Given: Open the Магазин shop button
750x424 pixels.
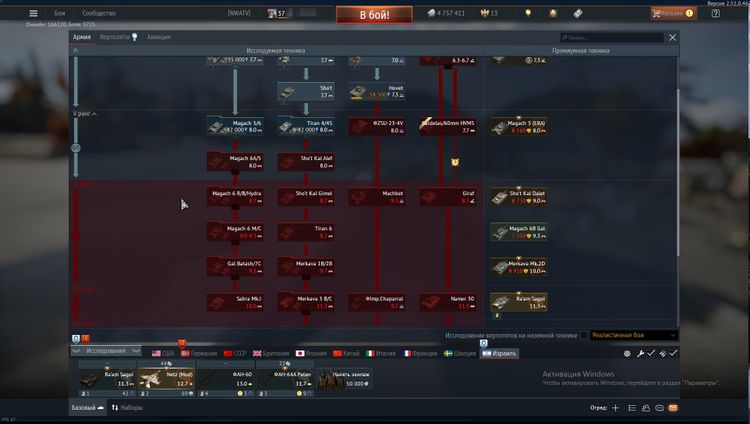Looking at the screenshot, I should [671, 13].
